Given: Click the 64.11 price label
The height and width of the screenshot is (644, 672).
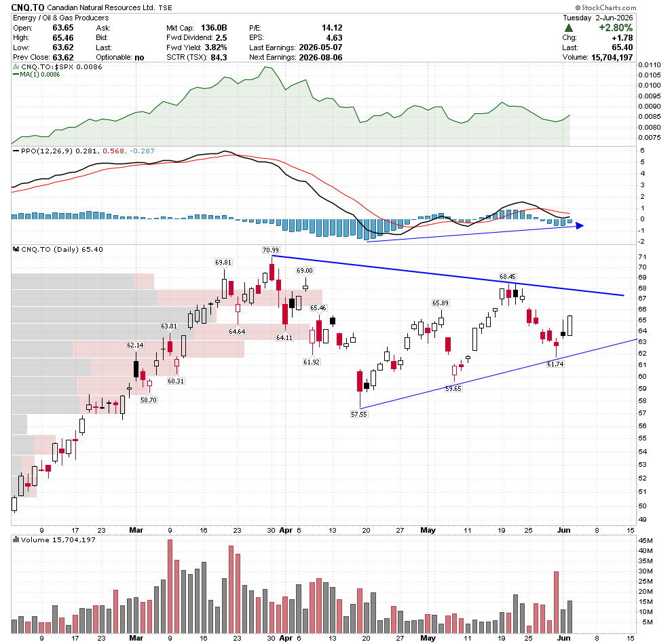Looking at the screenshot, I should click(x=284, y=338).
